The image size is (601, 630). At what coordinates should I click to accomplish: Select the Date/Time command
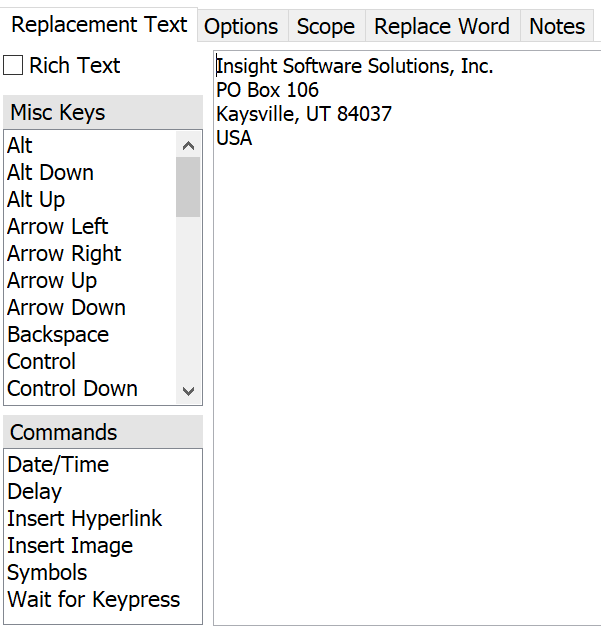coord(58,465)
